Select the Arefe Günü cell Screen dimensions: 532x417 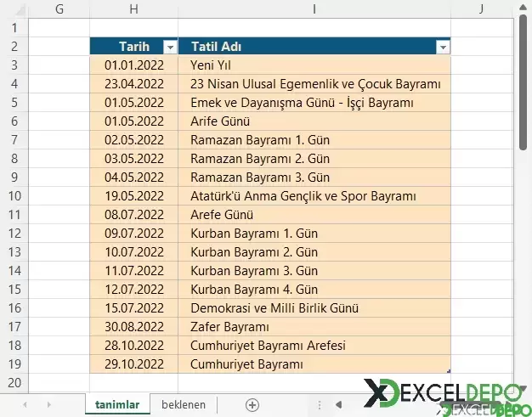(314, 215)
